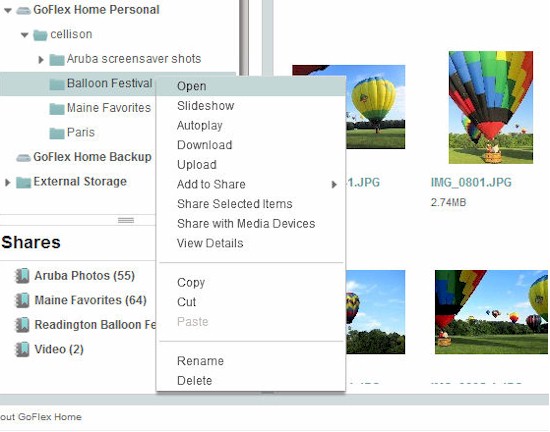Select the Aruba screensaver shots label
This screenshot has height=432, width=550.
click(134, 59)
